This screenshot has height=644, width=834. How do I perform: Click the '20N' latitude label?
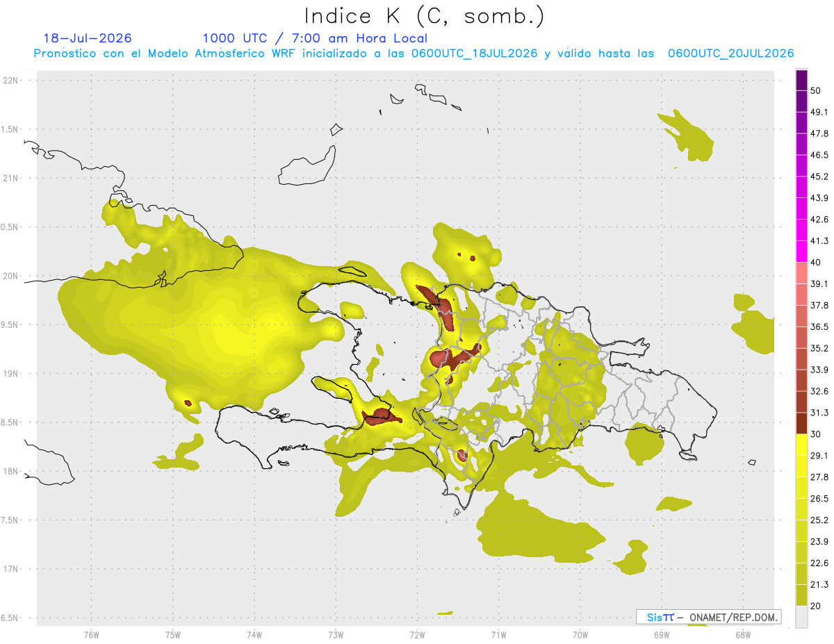(x=11, y=276)
